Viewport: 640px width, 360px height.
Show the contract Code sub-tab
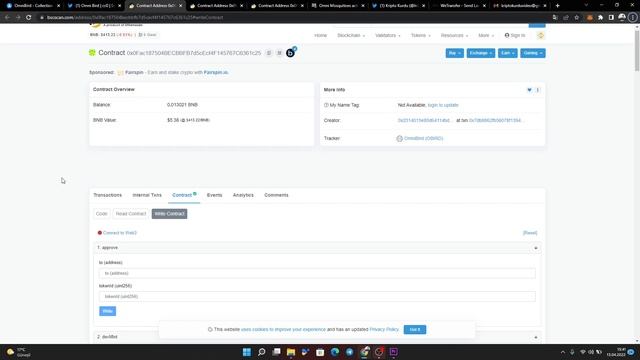click(x=102, y=214)
